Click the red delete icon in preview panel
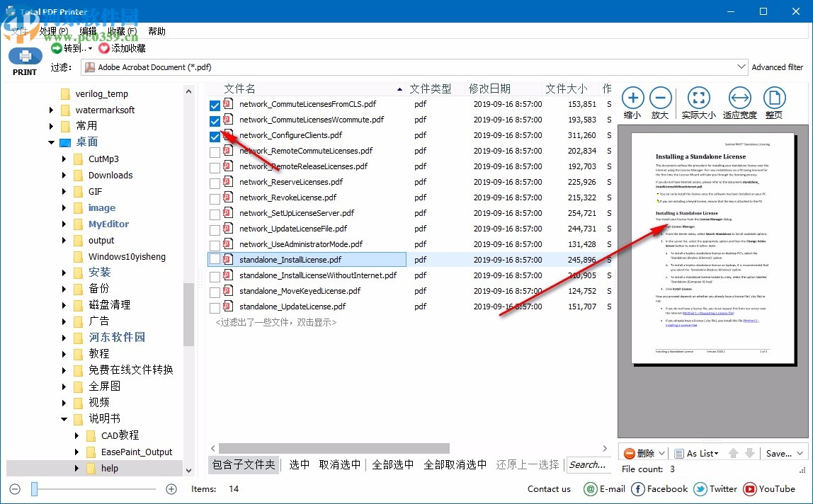 [x=629, y=453]
